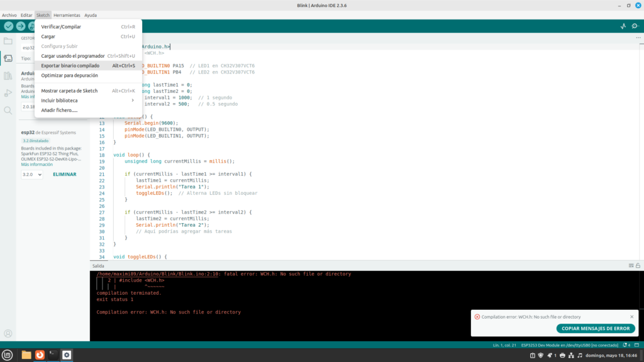Open the Serial Monitor icon
The image size is (644, 362).
click(635, 26)
